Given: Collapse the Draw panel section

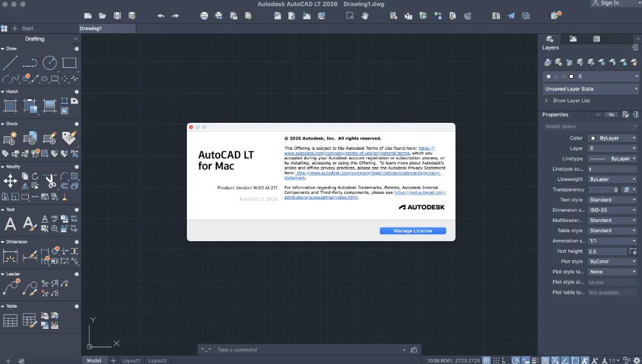Looking at the screenshot, I should coord(3,49).
